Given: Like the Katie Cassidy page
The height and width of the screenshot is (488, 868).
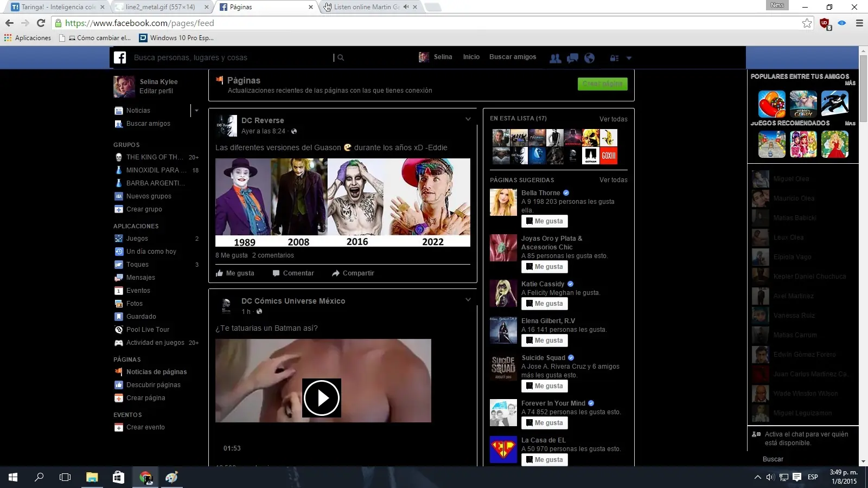Looking at the screenshot, I should (545, 304).
